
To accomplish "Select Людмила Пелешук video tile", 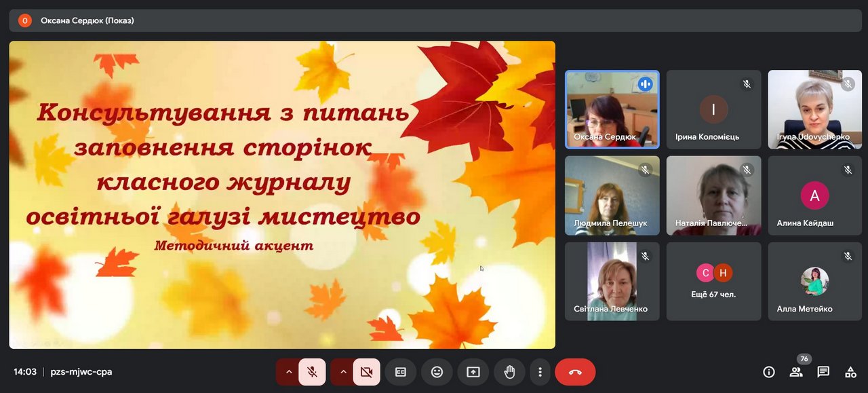I will click(x=612, y=195).
